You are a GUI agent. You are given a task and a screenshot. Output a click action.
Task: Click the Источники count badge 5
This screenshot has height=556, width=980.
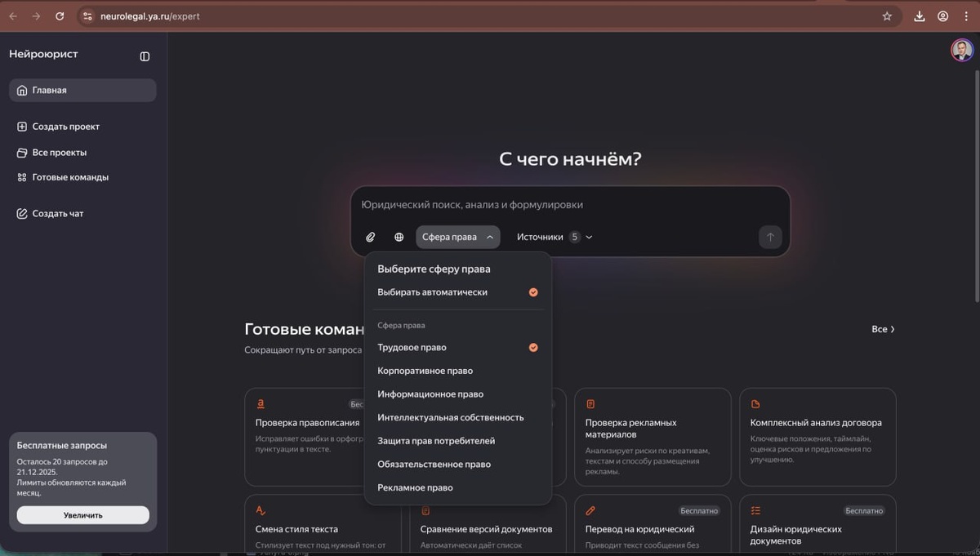[575, 237]
